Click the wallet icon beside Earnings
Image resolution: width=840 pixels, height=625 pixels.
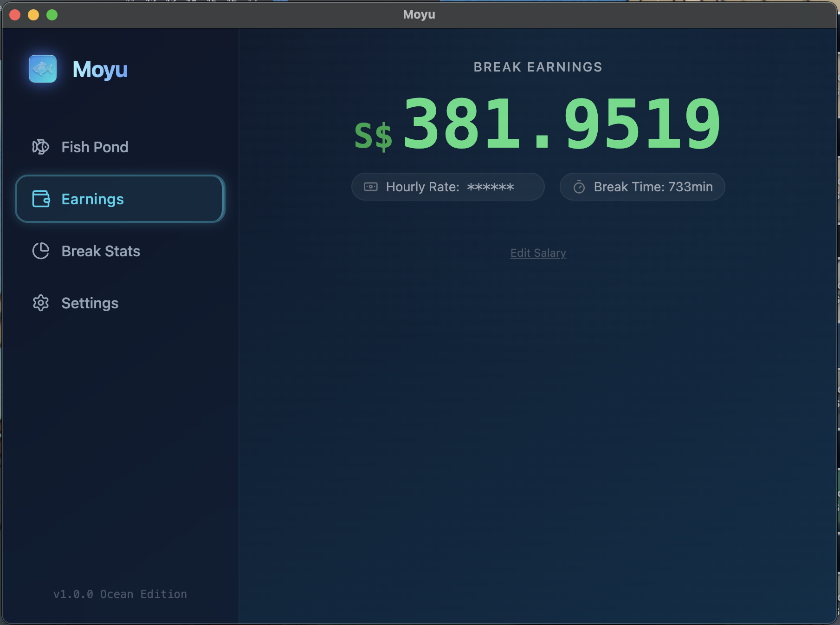[x=41, y=199]
